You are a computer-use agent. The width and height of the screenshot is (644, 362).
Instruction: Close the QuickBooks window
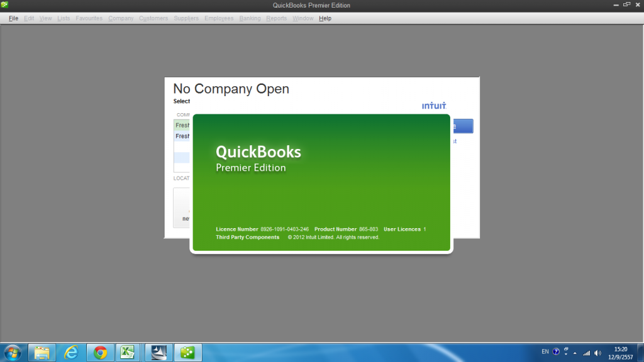(x=638, y=5)
